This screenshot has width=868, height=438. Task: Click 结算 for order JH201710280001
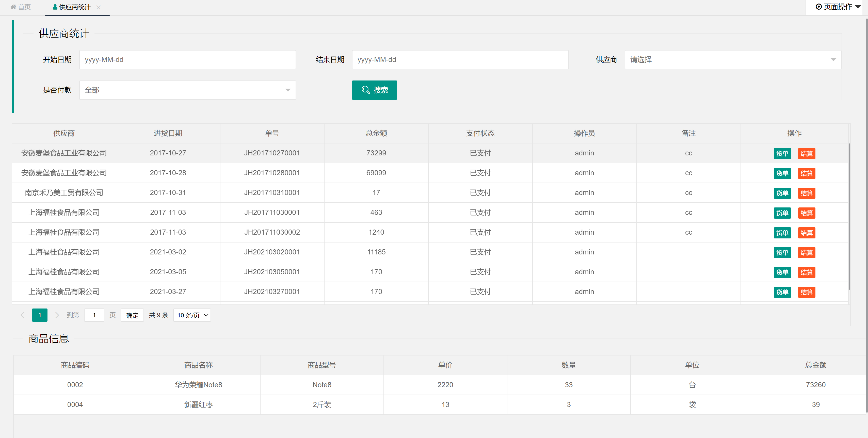point(806,173)
